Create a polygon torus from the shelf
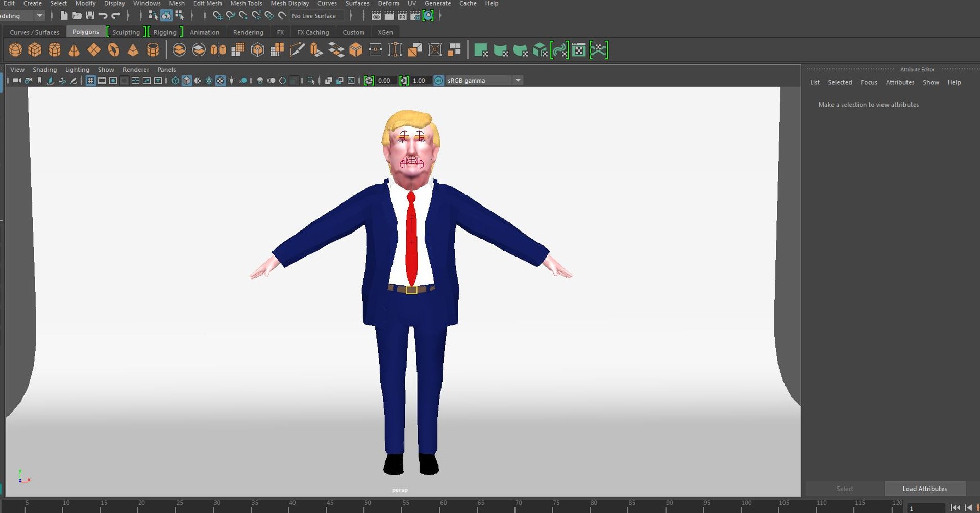Screen dimensions: 980x513 (x=113, y=50)
